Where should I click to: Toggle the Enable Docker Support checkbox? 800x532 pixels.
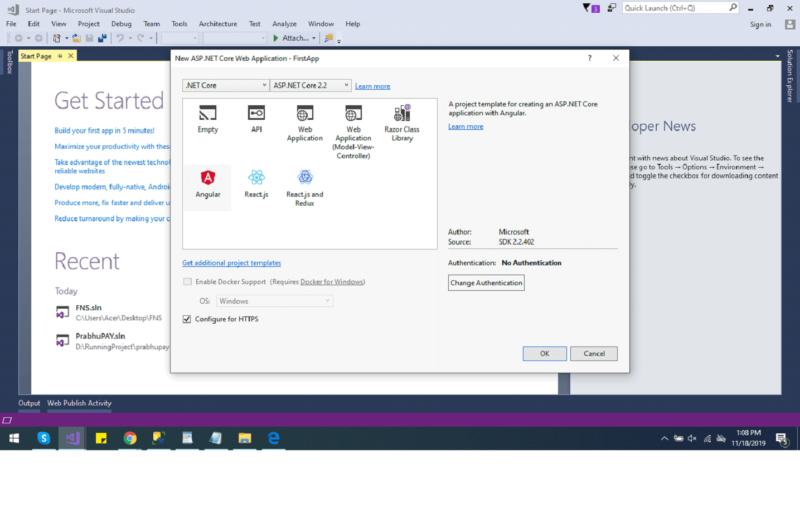click(x=187, y=282)
